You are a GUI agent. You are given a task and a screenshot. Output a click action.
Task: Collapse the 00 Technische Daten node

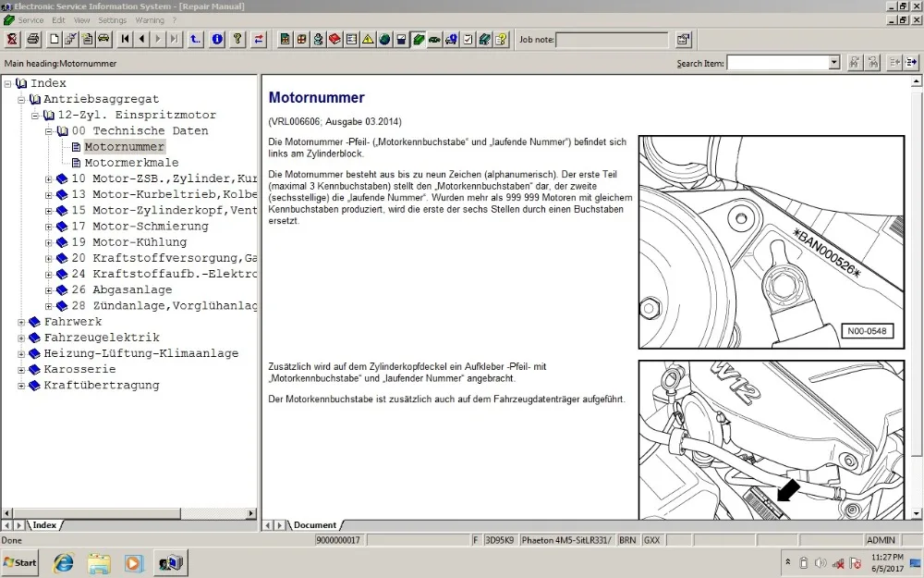[x=49, y=131]
